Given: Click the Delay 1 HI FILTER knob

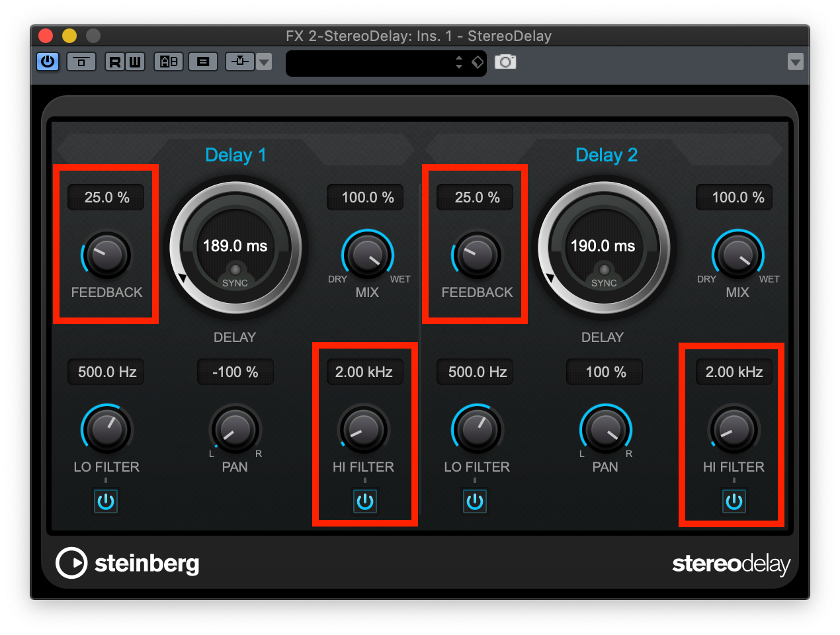Looking at the screenshot, I should point(364,429).
